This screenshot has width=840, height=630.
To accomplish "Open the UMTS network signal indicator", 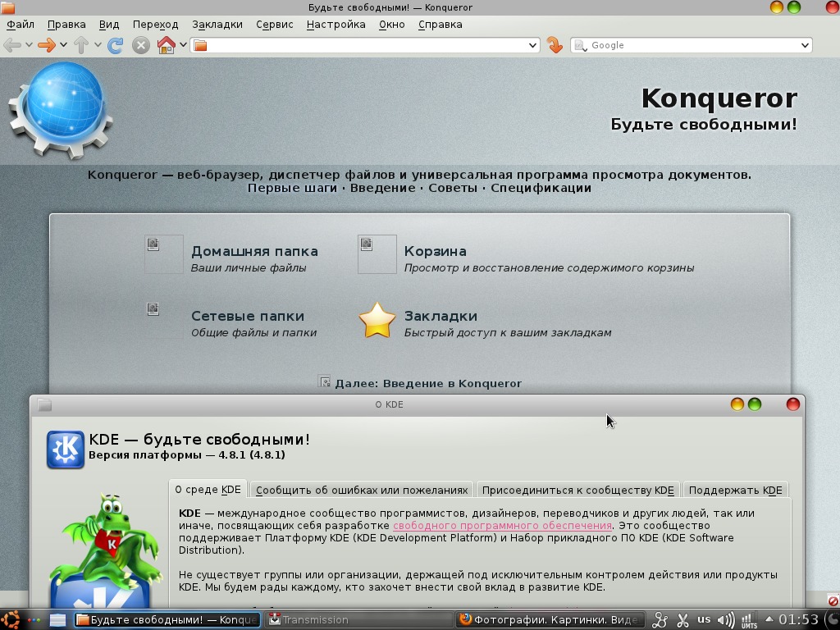I will [750, 620].
